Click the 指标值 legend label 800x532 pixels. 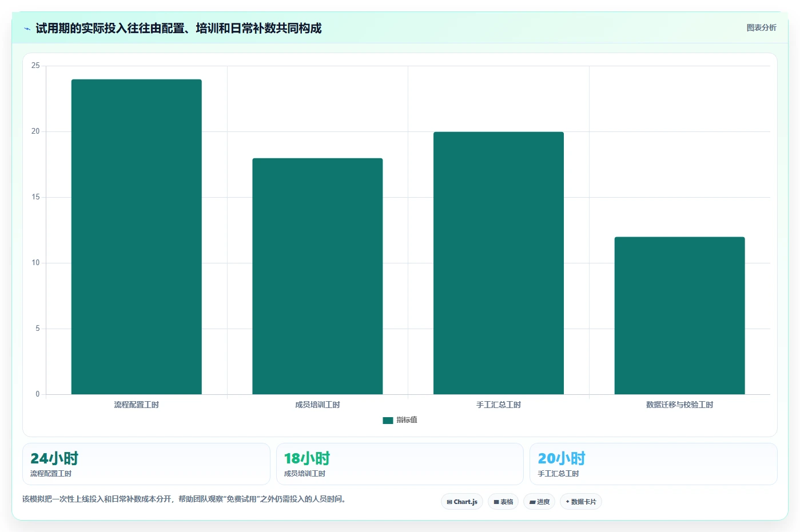coord(407,420)
